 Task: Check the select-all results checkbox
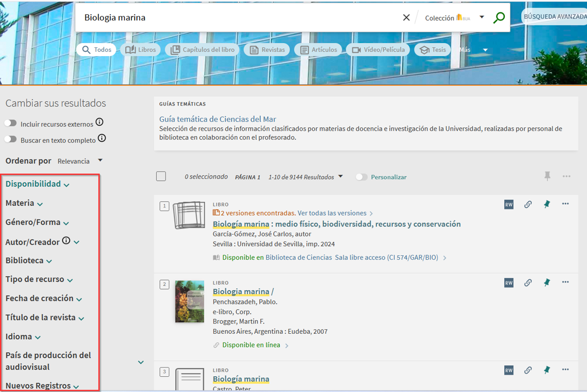pos(161,176)
